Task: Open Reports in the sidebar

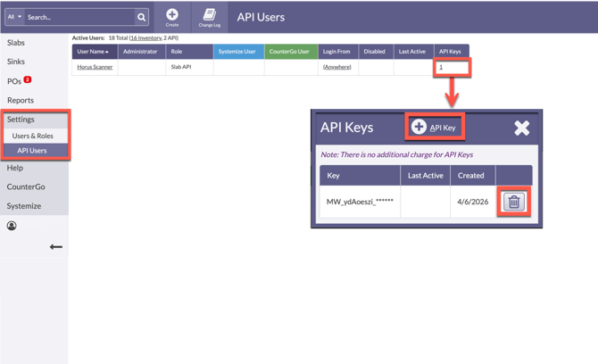Action: click(x=21, y=100)
